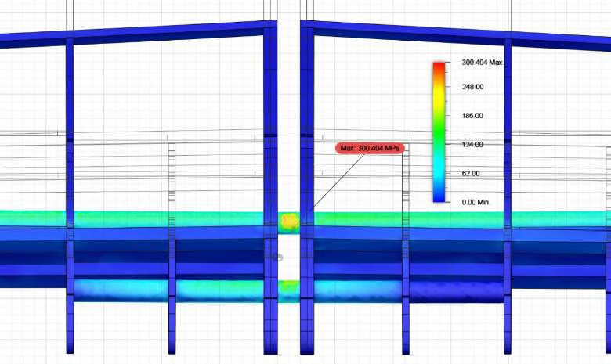Select the 248.00 legend value
The image size is (611, 364).
[472, 87]
